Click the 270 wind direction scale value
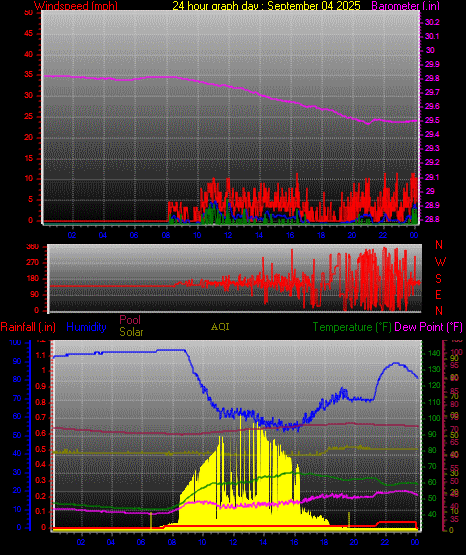The image size is (466, 555). (x=32, y=263)
